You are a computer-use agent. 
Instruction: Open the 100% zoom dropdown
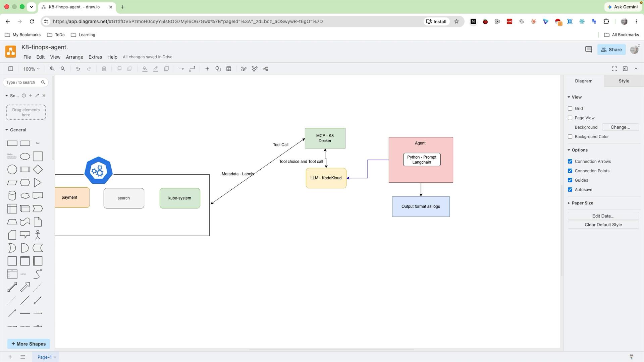pyautogui.click(x=31, y=69)
